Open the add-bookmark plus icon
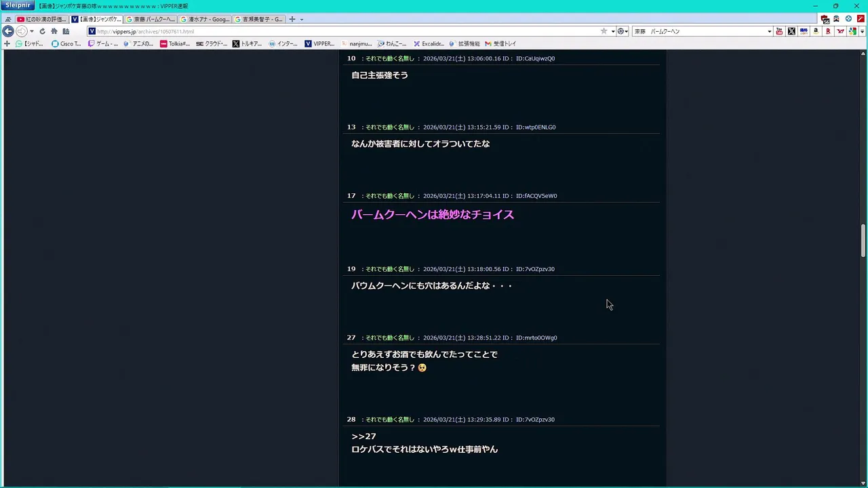The width and height of the screenshot is (868, 488). pos(7,43)
